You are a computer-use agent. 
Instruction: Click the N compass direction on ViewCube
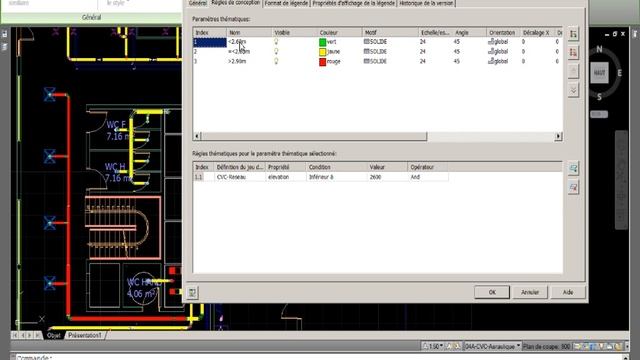[599, 49]
